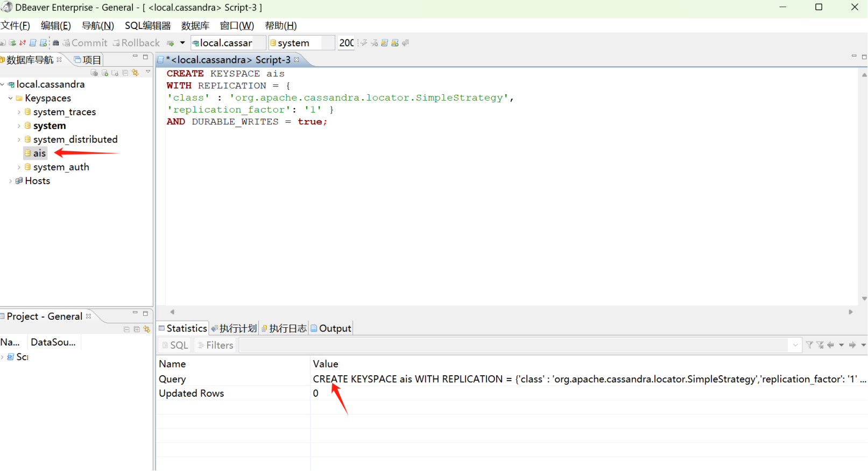Screen dimensions: 868x471
Task: Click the recent SQL script icon
Action: 43,43
